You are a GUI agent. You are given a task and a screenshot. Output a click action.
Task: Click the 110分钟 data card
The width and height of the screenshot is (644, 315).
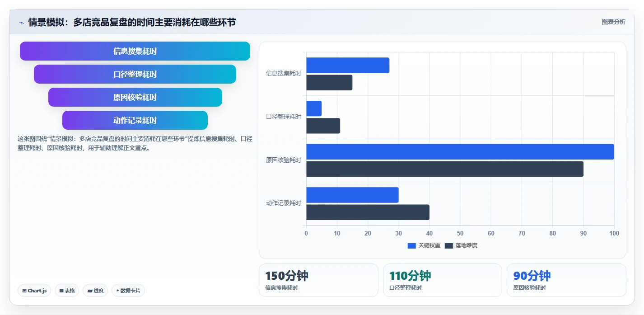443,280
